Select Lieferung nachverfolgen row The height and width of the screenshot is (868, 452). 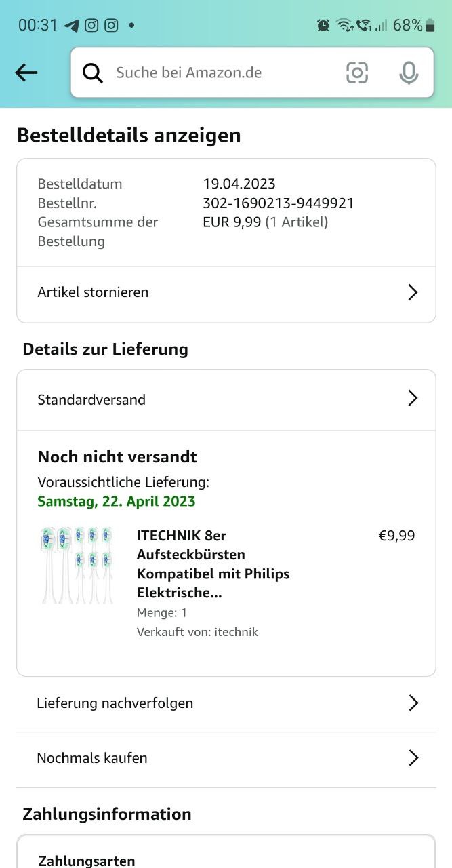115,703
